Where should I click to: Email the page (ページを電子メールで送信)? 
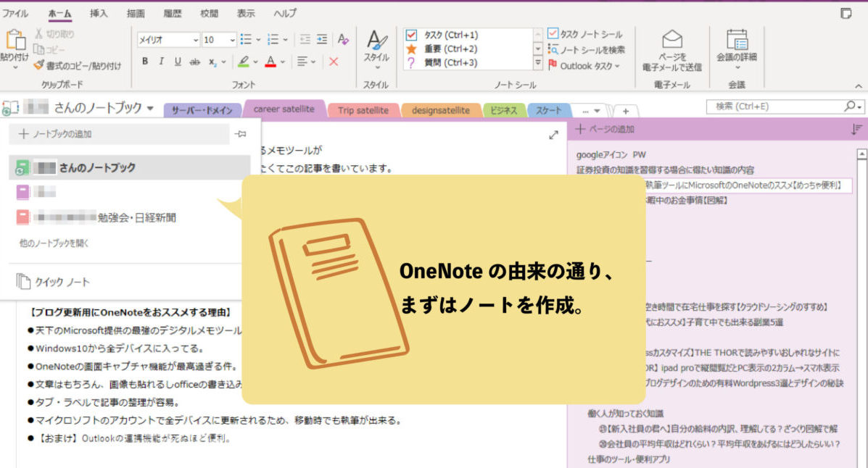tap(672, 51)
